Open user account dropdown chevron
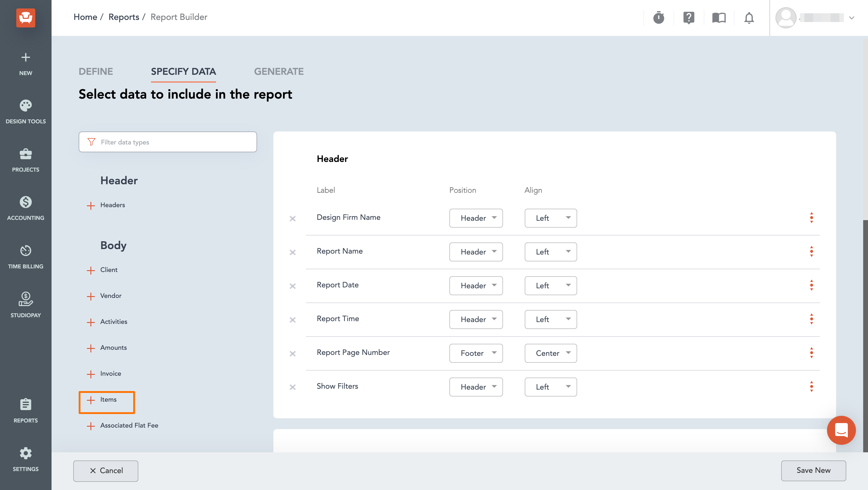Image resolution: width=868 pixels, height=490 pixels. [851, 17]
